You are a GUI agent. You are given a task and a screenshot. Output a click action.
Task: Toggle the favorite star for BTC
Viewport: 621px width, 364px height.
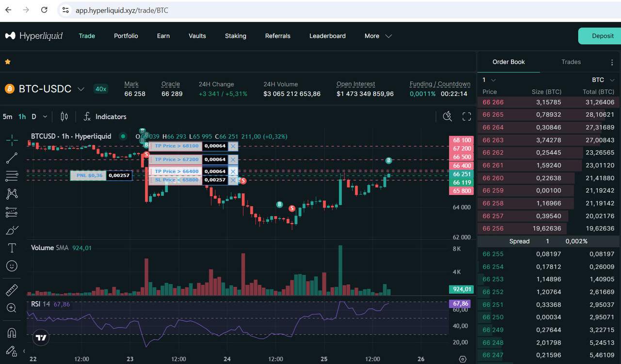click(8, 62)
